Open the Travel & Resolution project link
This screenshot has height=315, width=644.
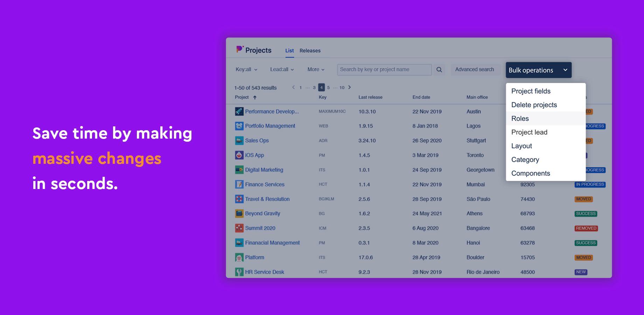(x=267, y=199)
